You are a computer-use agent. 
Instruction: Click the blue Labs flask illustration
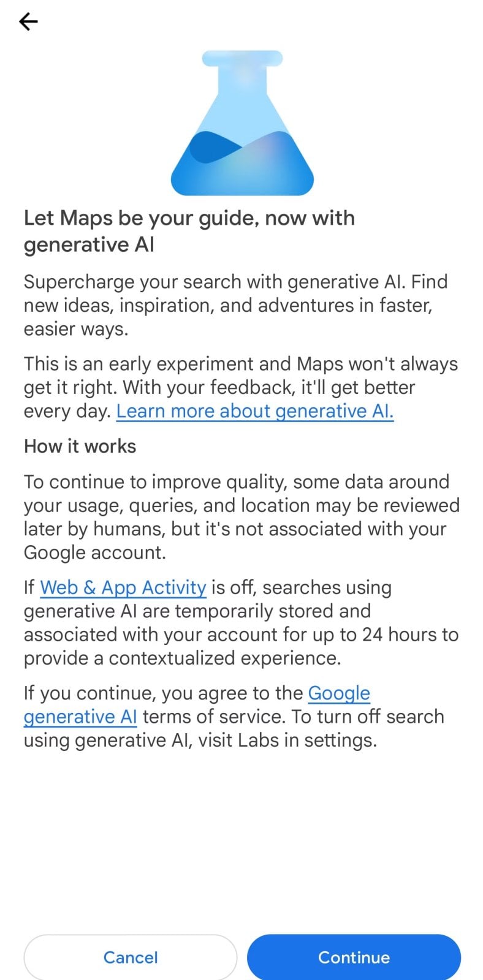[242, 123]
